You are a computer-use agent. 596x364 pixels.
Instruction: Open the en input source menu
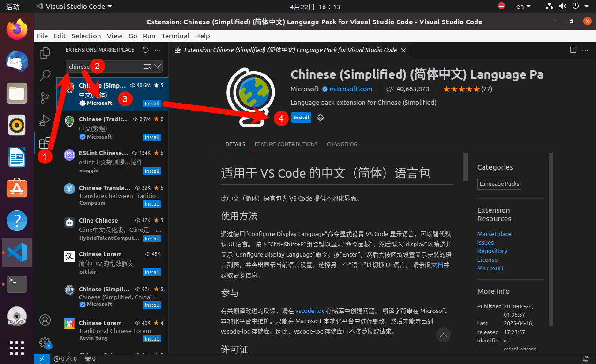coord(523,7)
